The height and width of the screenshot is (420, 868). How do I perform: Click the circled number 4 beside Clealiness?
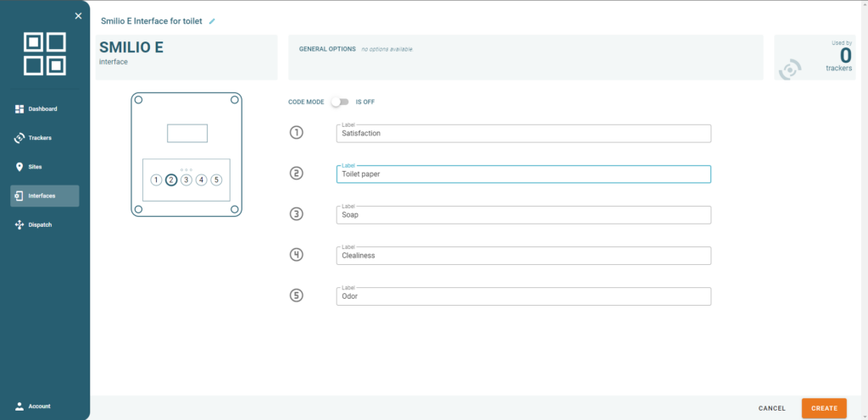click(x=297, y=255)
